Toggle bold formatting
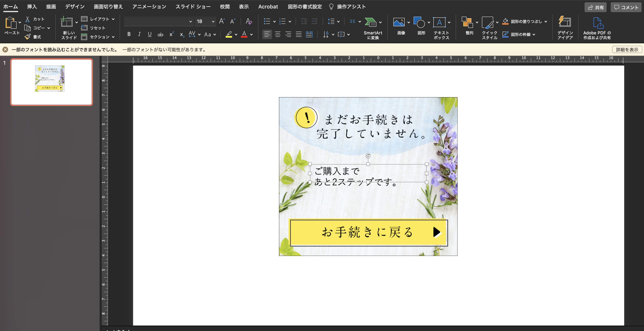This screenshot has height=331, width=644. point(129,34)
